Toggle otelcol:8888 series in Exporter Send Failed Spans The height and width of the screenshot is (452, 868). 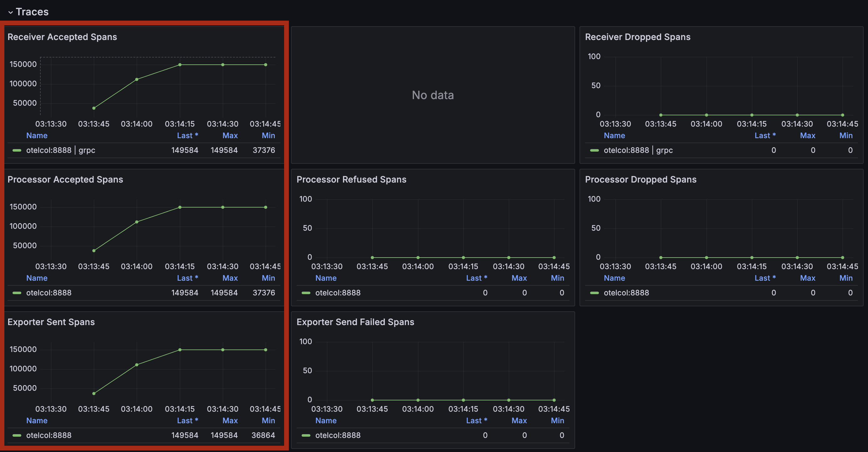(338, 435)
